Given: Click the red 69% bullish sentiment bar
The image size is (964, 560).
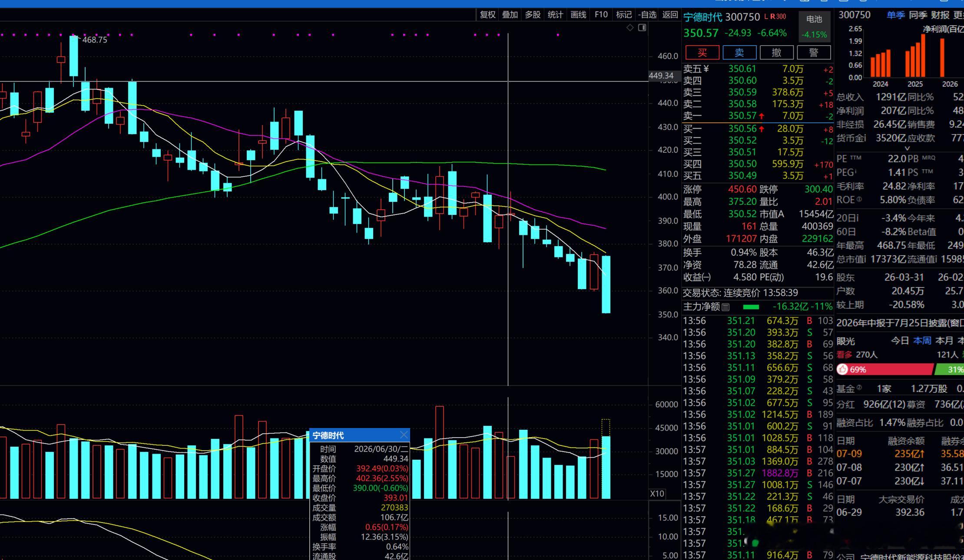Looking at the screenshot, I should click(x=885, y=369).
